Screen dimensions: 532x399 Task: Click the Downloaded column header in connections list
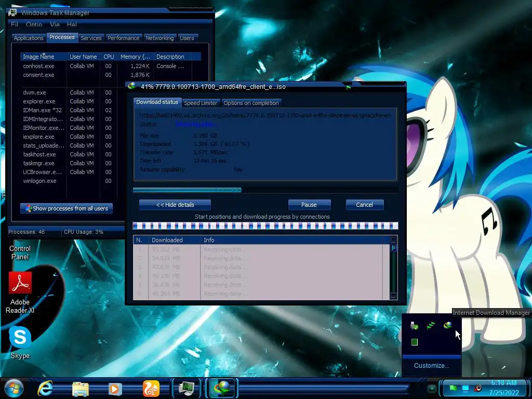coord(175,240)
